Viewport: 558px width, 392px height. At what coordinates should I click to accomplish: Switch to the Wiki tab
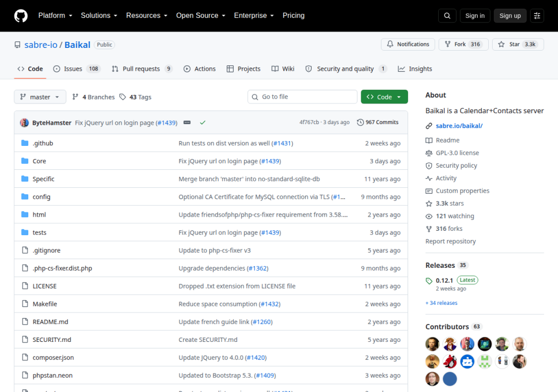point(283,69)
